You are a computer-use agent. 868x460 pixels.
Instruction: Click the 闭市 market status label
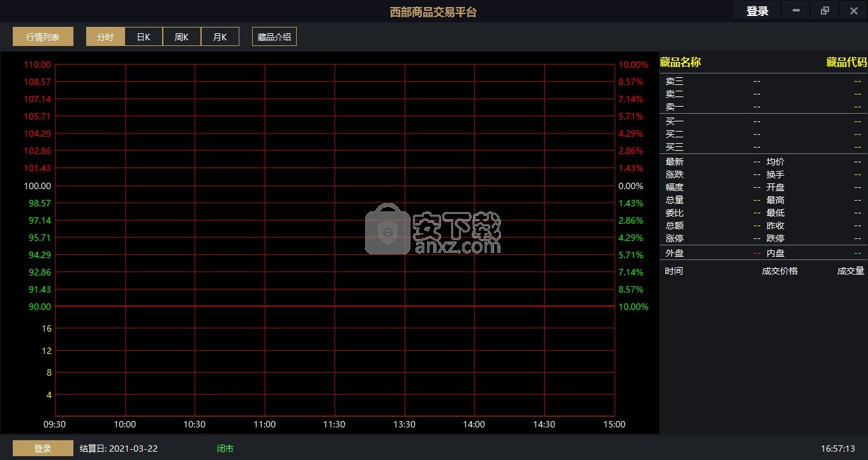pos(225,448)
